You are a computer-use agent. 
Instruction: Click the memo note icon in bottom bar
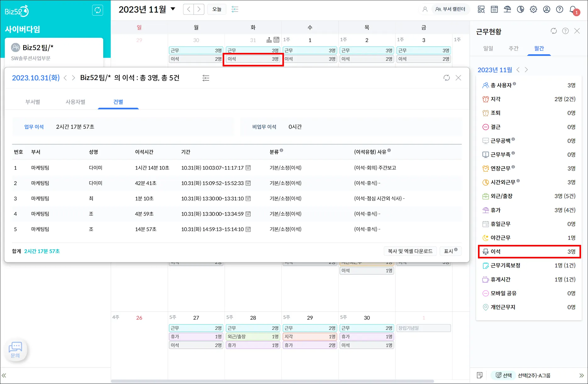coord(480,375)
